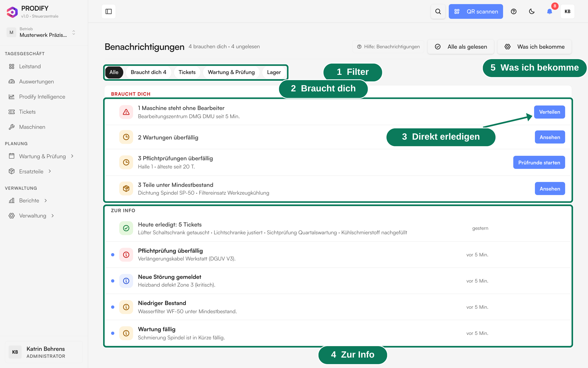This screenshot has height=368, width=588.
Task: Open the KB user avatar in header
Action: pyautogui.click(x=567, y=11)
